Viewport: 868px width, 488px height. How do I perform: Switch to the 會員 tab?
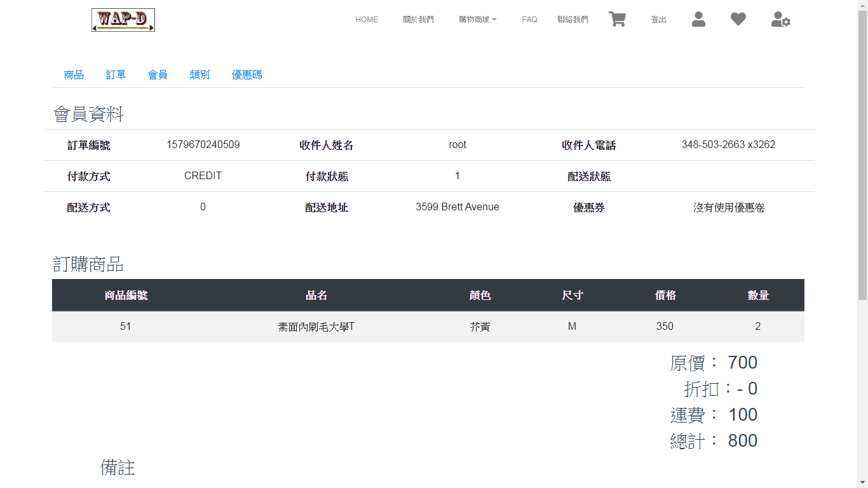(x=158, y=75)
